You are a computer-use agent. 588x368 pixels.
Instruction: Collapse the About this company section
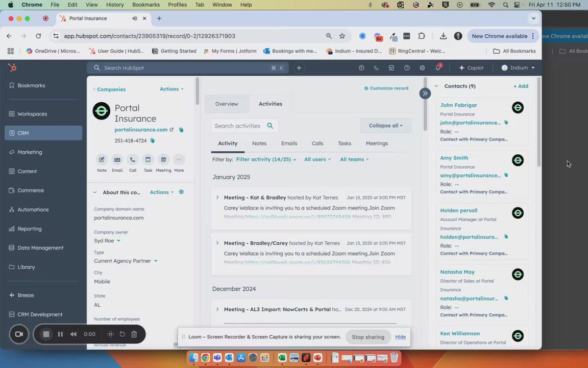click(x=95, y=192)
